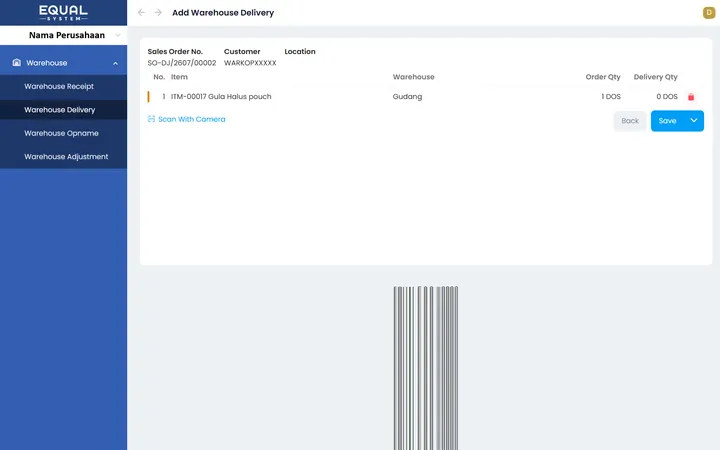Click sales order number SO-DJ/2607/00002

pyautogui.click(x=181, y=63)
